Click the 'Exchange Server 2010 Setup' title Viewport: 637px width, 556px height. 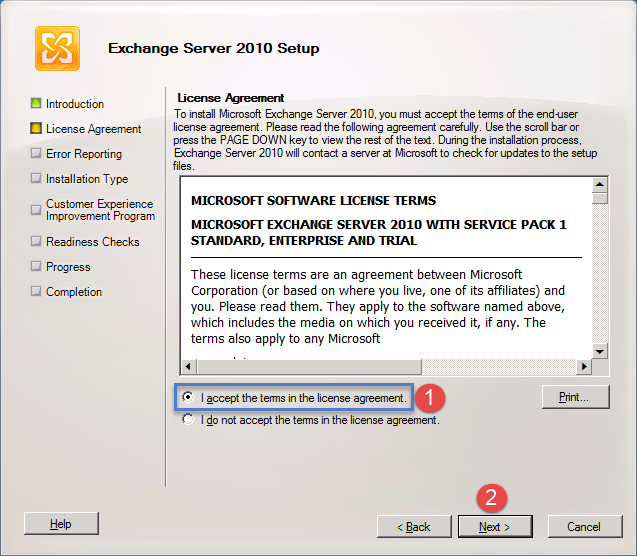214,48
